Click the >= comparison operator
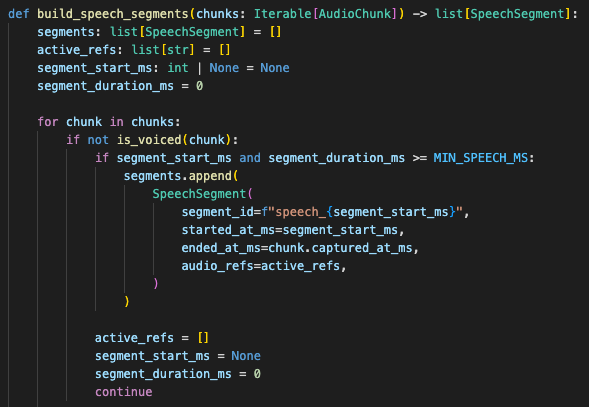Image resolution: width=589 pixels, height=407 pixels. (420, 158)
